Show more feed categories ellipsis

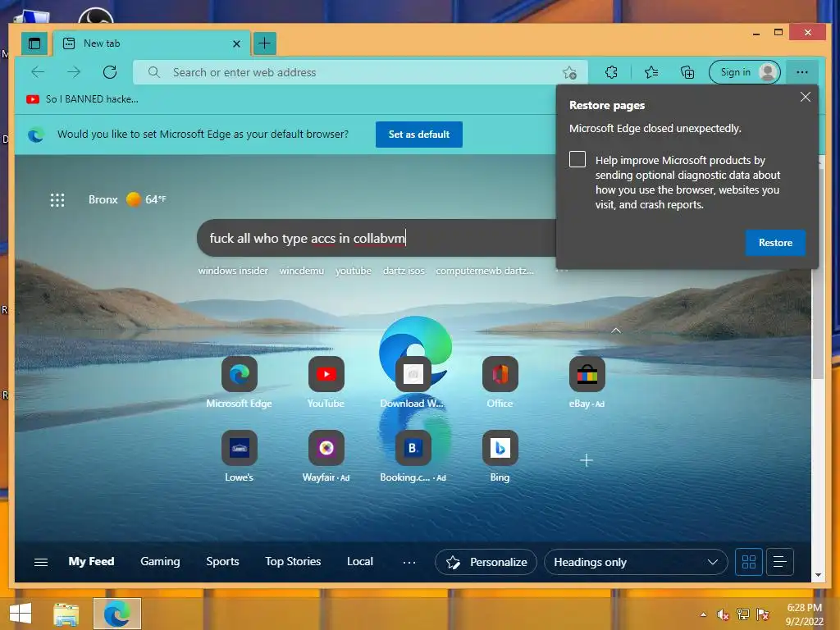coord(409,562)
